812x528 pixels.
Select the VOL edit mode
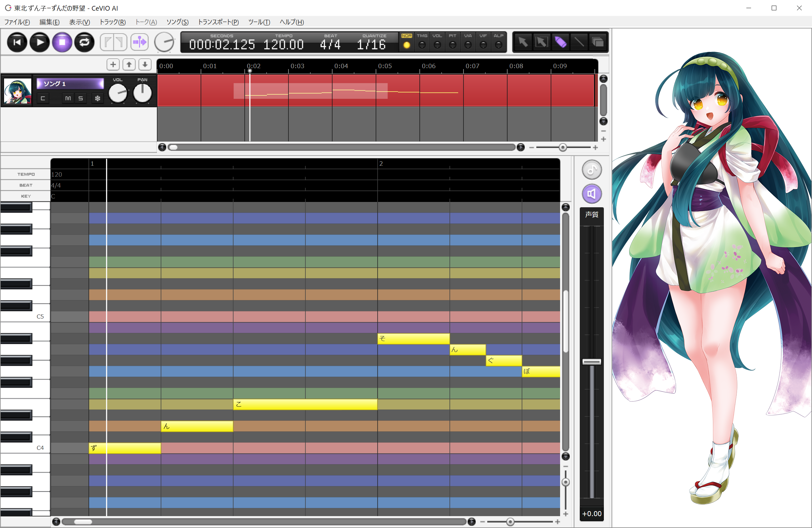pos(437,42)
